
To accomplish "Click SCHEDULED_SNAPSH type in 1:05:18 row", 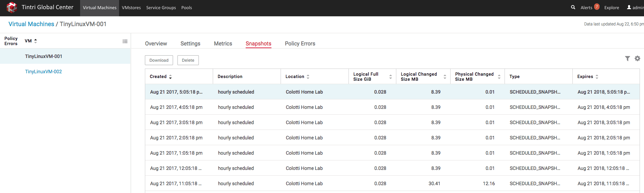I will (535, 153).
